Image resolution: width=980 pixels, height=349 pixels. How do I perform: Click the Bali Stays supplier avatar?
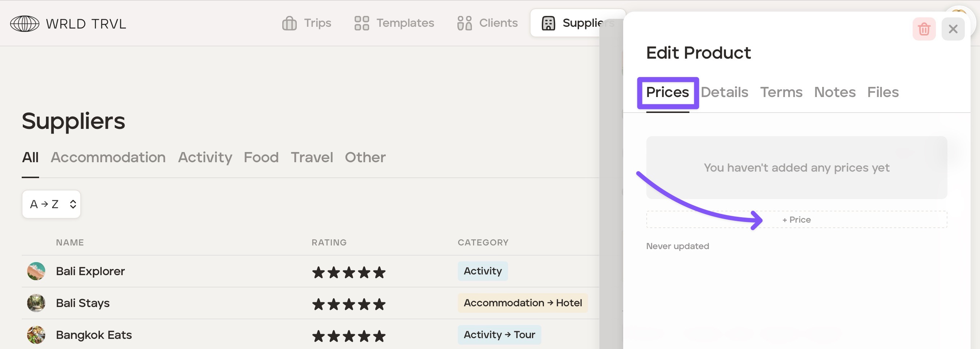click(36, 303)
